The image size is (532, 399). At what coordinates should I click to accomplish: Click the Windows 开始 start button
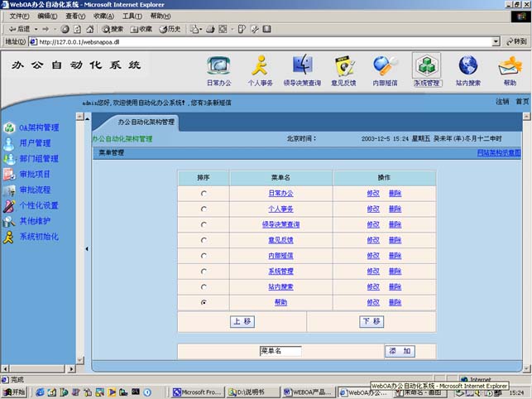[x=15, y=392]
